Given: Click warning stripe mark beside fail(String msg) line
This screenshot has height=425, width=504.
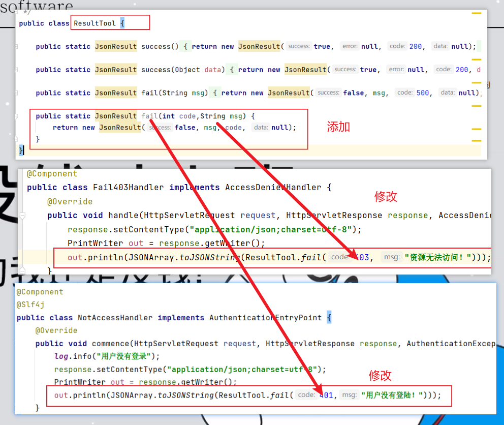Looking at the screenshot, I should [x=477, y=106].
